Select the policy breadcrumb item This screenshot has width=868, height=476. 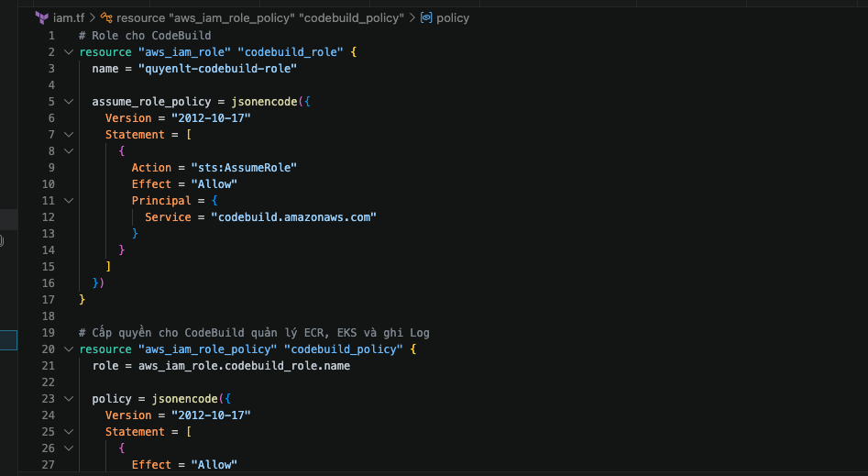(x=453, y=17)
